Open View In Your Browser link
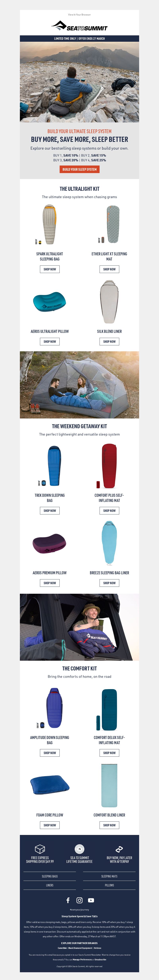 click(x=79, y=15)
